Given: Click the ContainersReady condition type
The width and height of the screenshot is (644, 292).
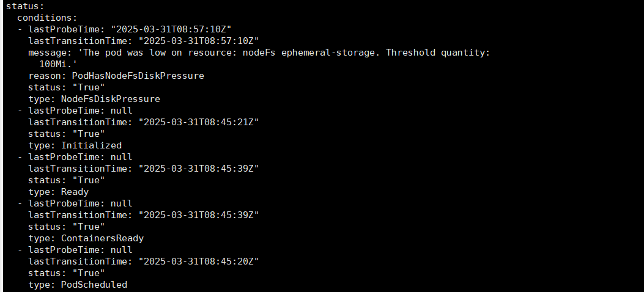Looking at the screenshot, I should pyautogui.click(x=102, y=238).
